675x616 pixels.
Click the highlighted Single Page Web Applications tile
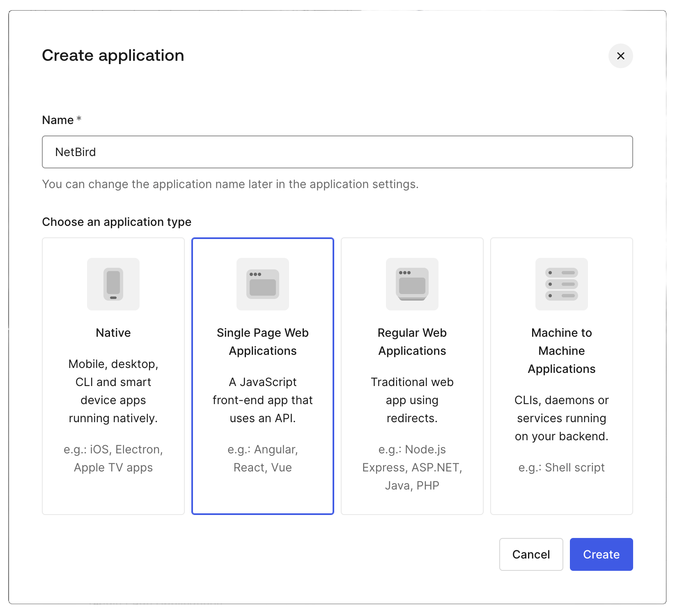262,376
